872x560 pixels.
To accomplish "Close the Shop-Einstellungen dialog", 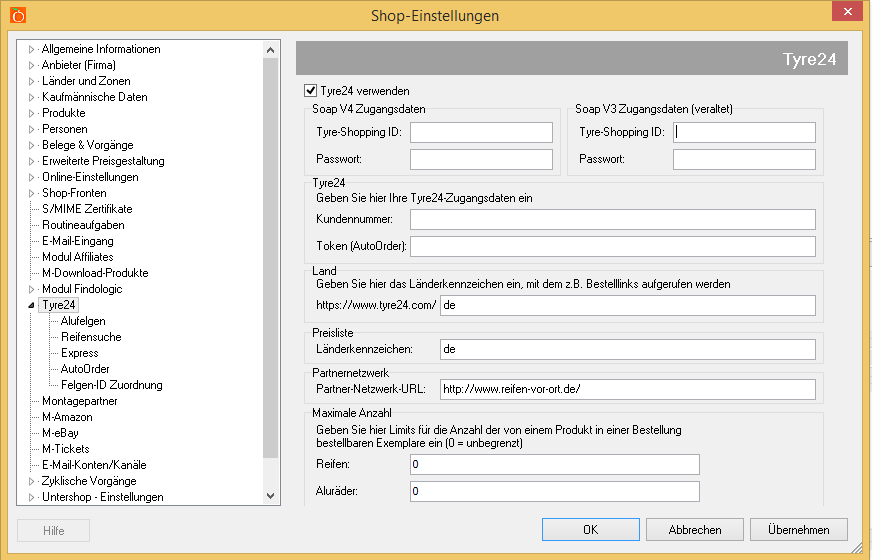I will (847, 11).
